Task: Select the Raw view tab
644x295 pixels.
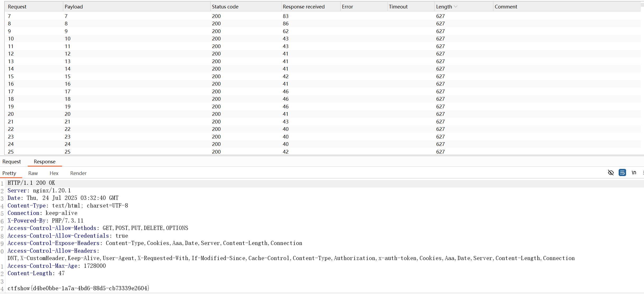Action: (x=33, y=173)
